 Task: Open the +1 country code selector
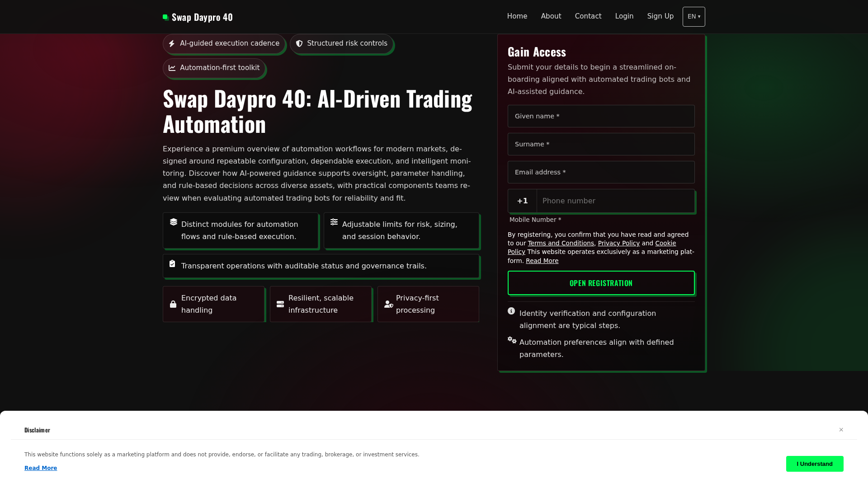[x=522, y=201]
